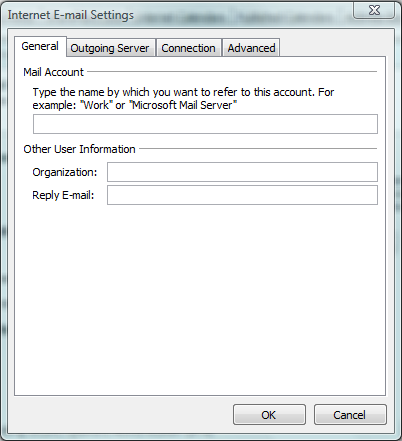The width and height of the screenshot is (402, 441).
Task: Select the Advanced tab
Action: point(251,48)
